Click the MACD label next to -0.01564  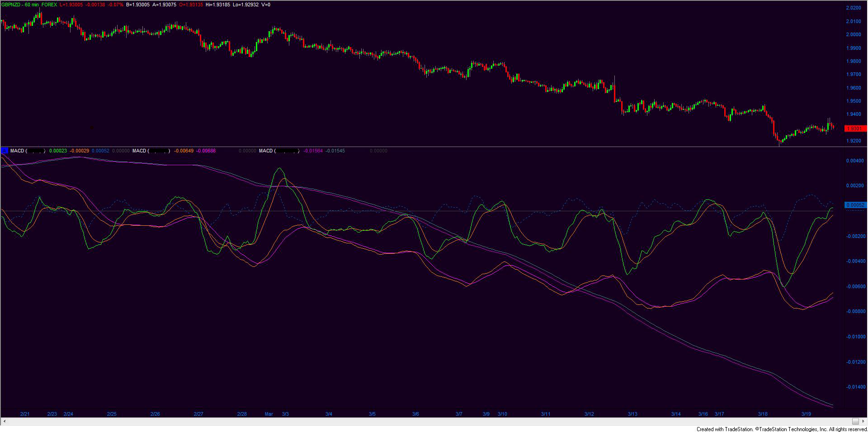266,151
